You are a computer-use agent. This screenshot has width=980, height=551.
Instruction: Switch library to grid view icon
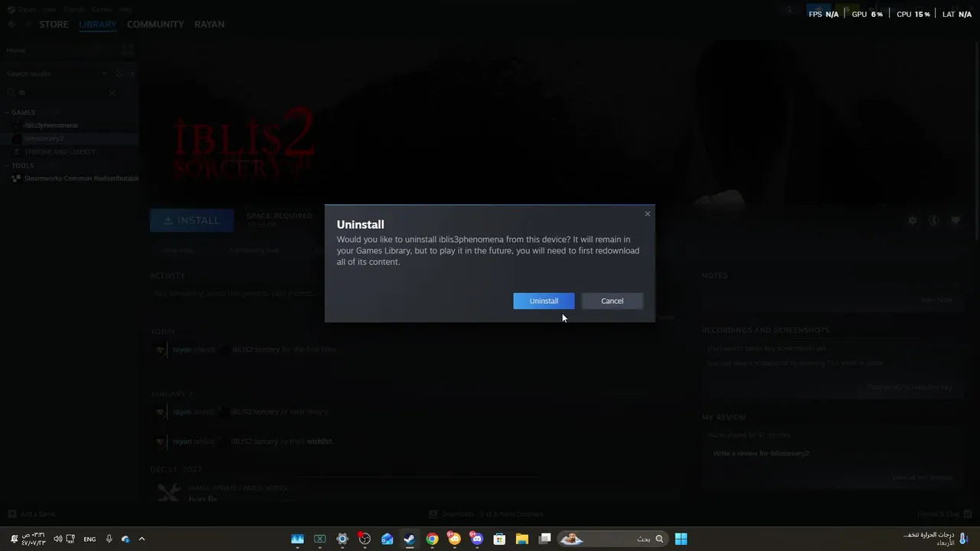pos(128,51)
